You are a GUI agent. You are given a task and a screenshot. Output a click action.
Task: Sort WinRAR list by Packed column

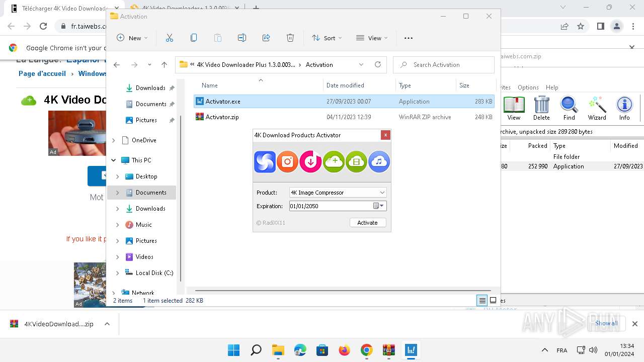[537, 146]
